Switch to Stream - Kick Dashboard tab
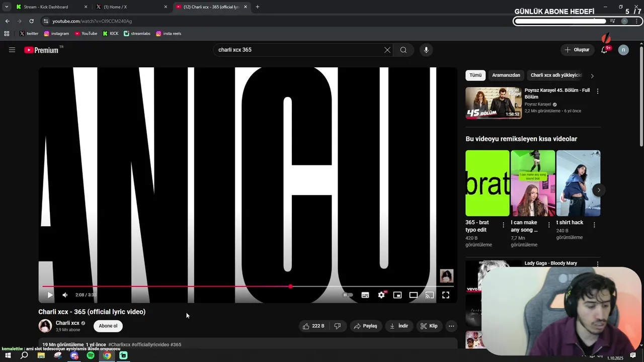 52,7
